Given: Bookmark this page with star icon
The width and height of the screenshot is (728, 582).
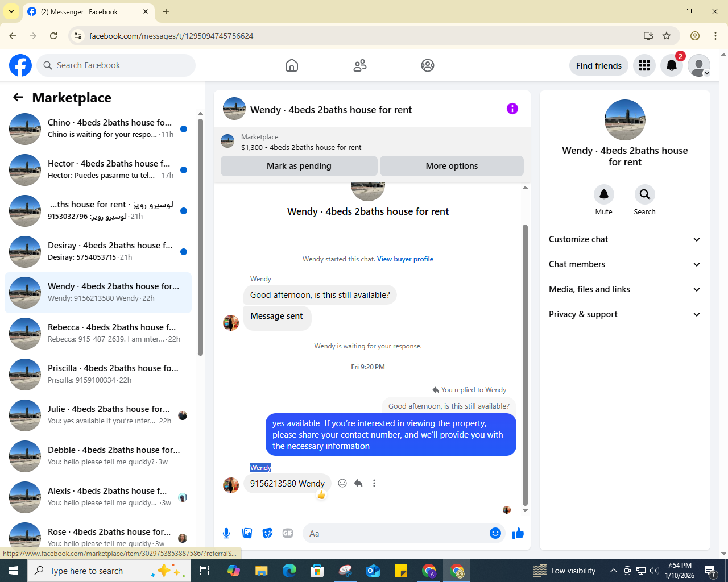Looking at the screenshot, I should [667, 36].
